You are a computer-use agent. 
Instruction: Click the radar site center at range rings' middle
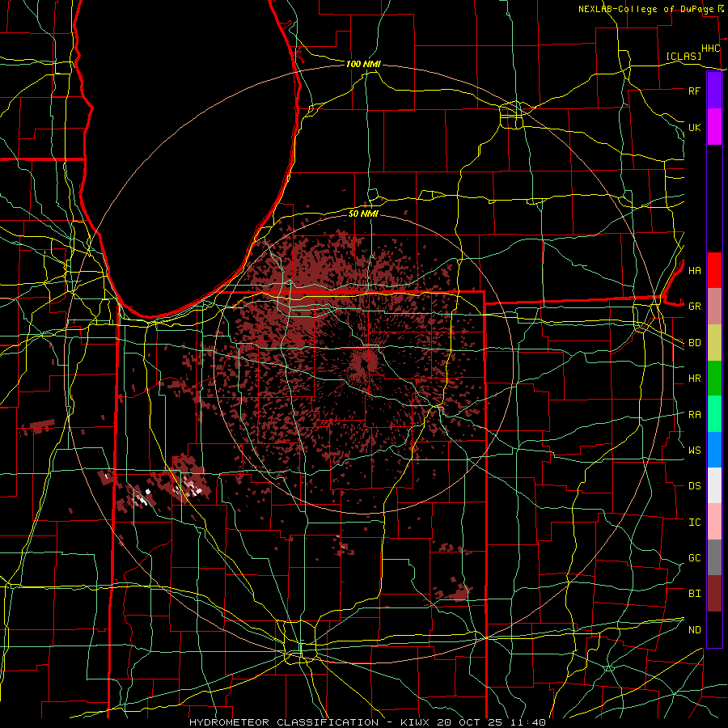click(x=365, y=363)
